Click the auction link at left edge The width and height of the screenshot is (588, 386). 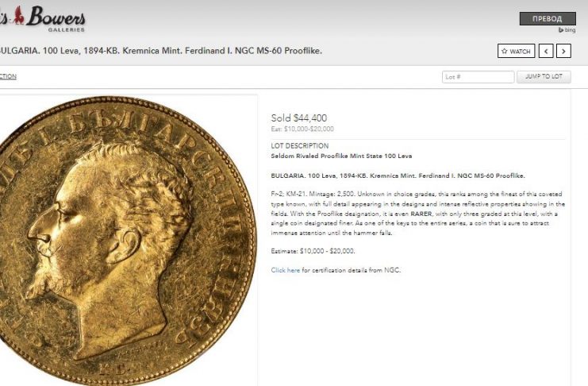[8, 76]
